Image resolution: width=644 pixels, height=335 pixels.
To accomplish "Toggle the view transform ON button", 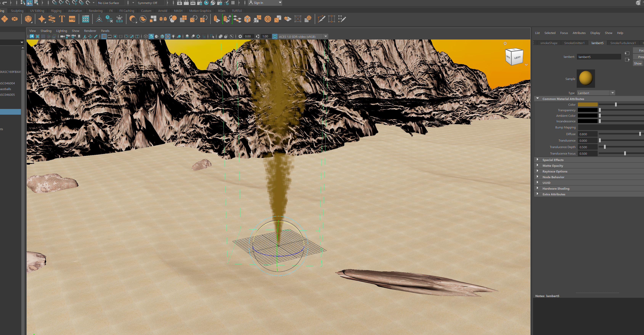I will click(x=275, y=36).
